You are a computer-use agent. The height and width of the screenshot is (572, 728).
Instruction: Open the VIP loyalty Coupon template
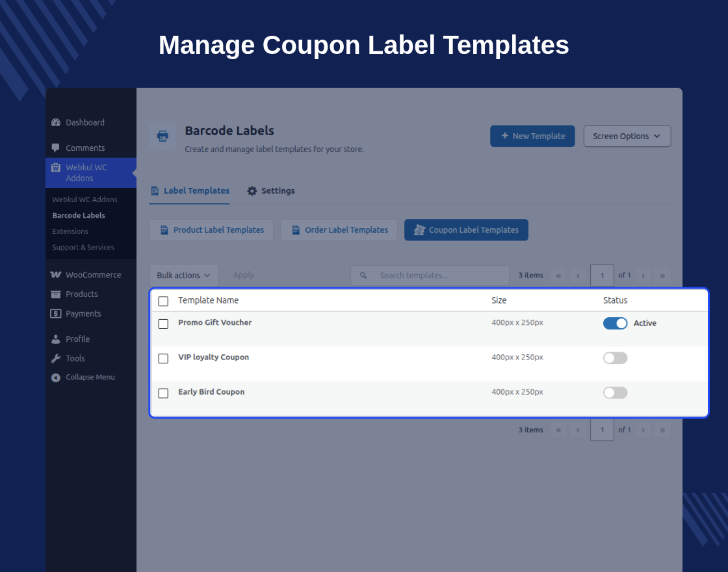[214, 357]
